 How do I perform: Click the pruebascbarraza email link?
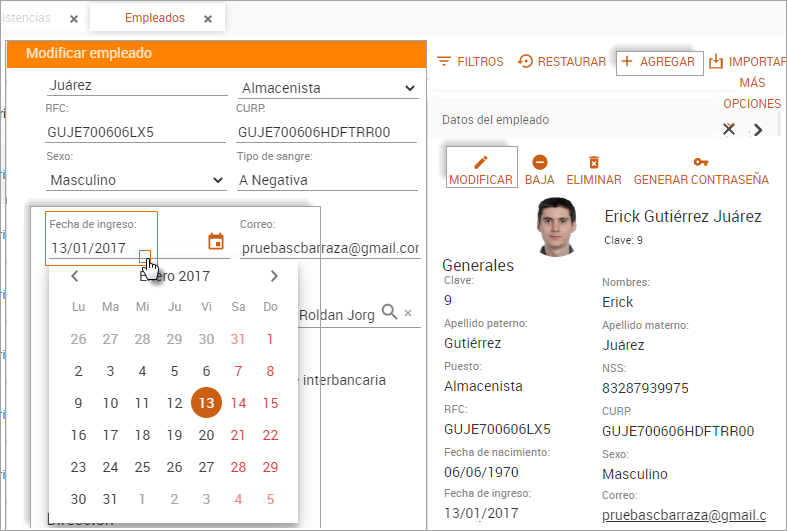click(684, 515)
